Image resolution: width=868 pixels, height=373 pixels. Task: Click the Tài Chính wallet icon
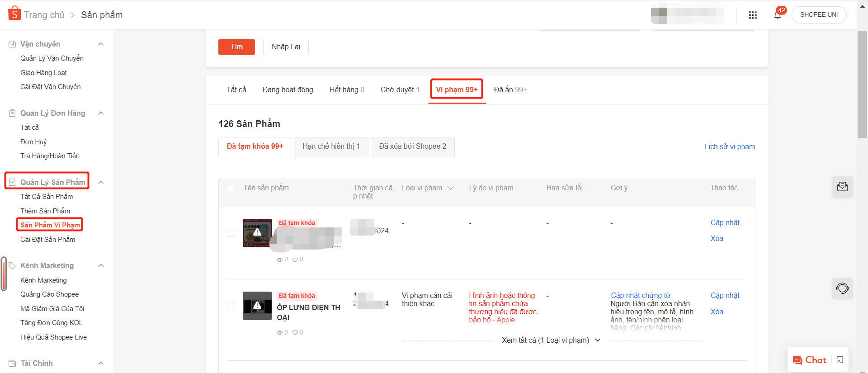12,363
